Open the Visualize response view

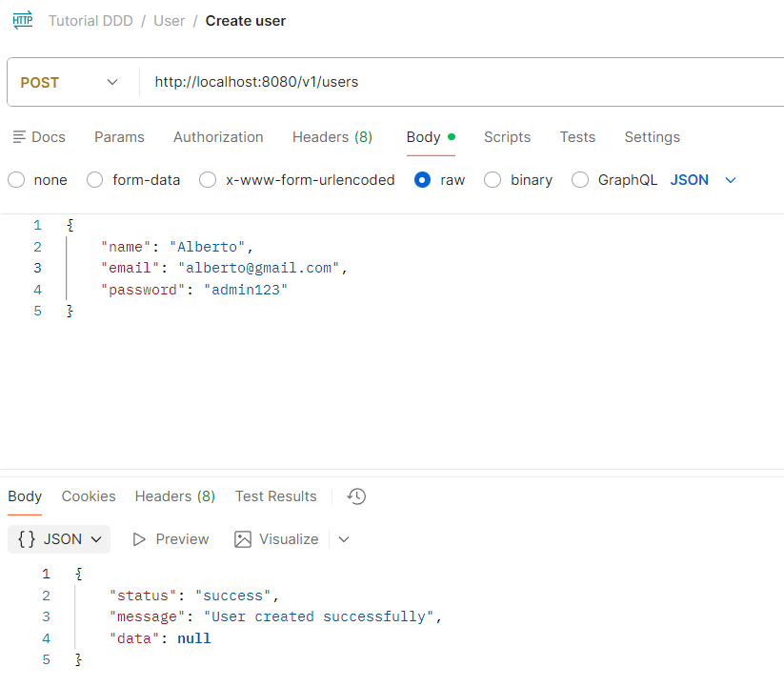pos(277,539)
